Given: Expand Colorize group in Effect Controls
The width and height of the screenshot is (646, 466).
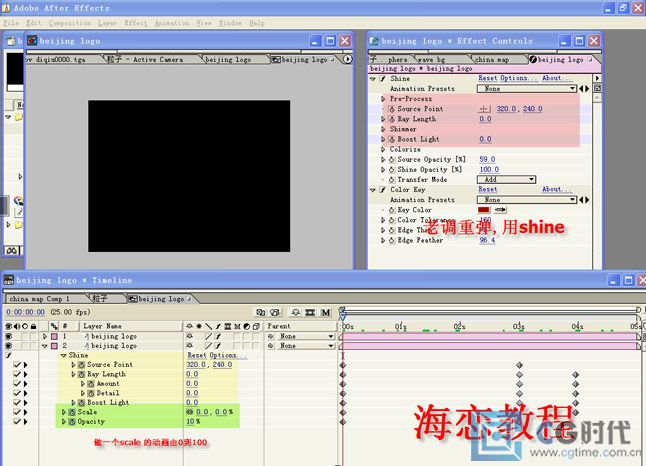Looking at the screenshot, I should coord(383,149).
